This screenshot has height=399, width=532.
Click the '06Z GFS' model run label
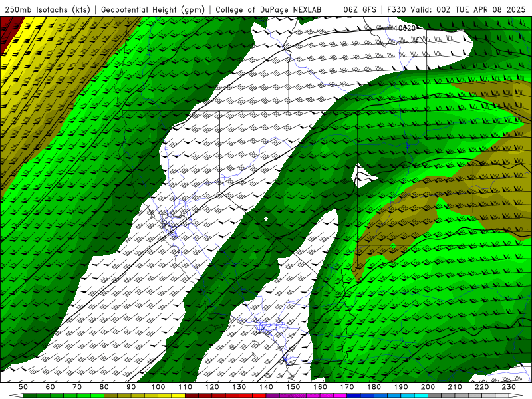pyautogui.click(x=360, y=10)
